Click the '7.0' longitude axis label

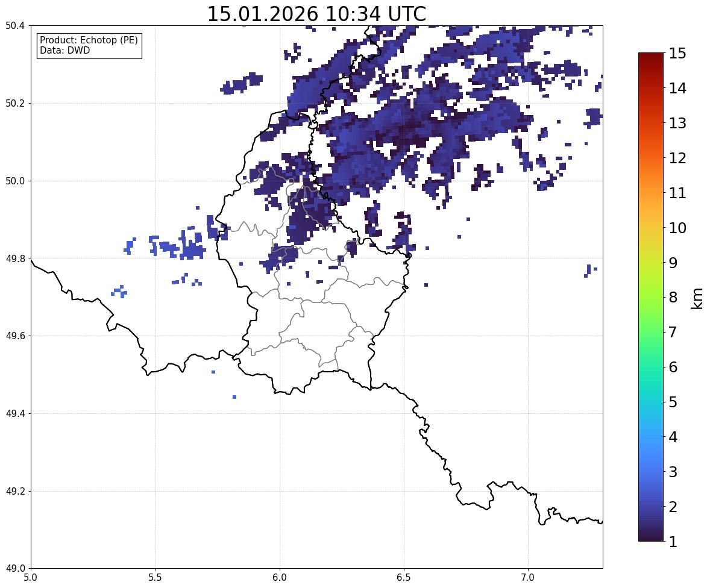(x=528, y=578)
